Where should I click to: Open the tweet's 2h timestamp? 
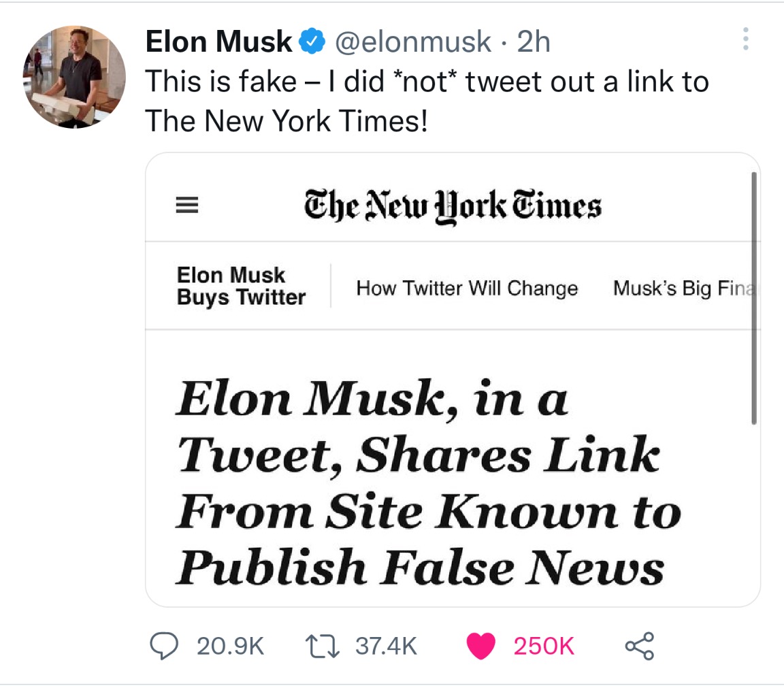[x=533, y=42]
